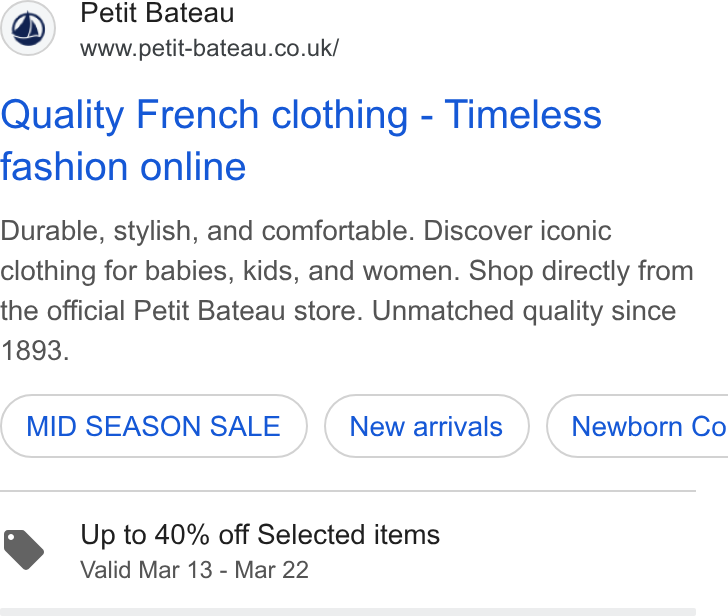Click the word Timeless in the headline
The height and width of the screenshot is (616, 728).
523,115
